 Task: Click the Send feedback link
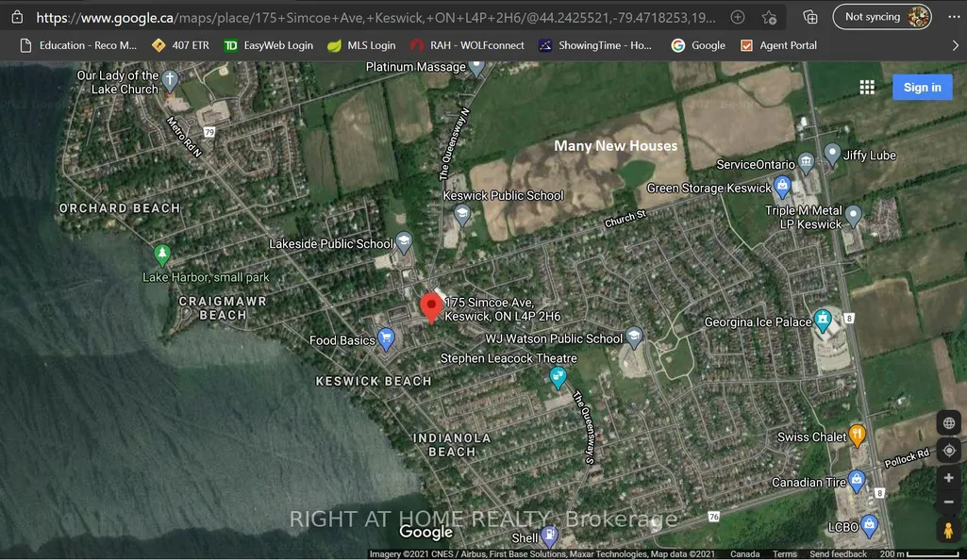(838, 553)
